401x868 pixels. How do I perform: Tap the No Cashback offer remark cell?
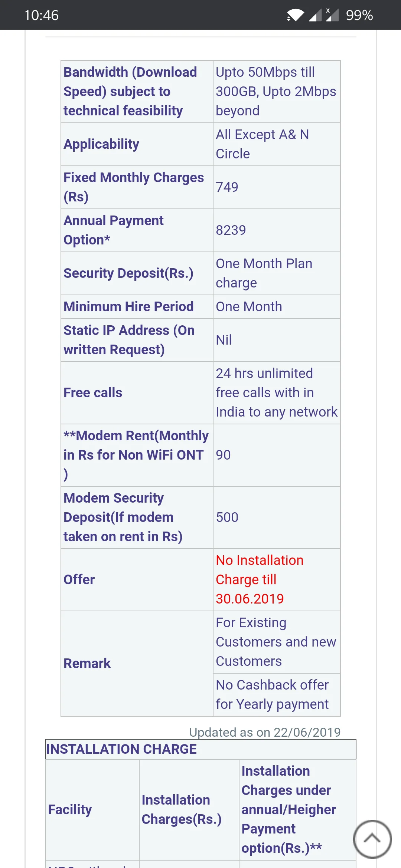[273, 694]
